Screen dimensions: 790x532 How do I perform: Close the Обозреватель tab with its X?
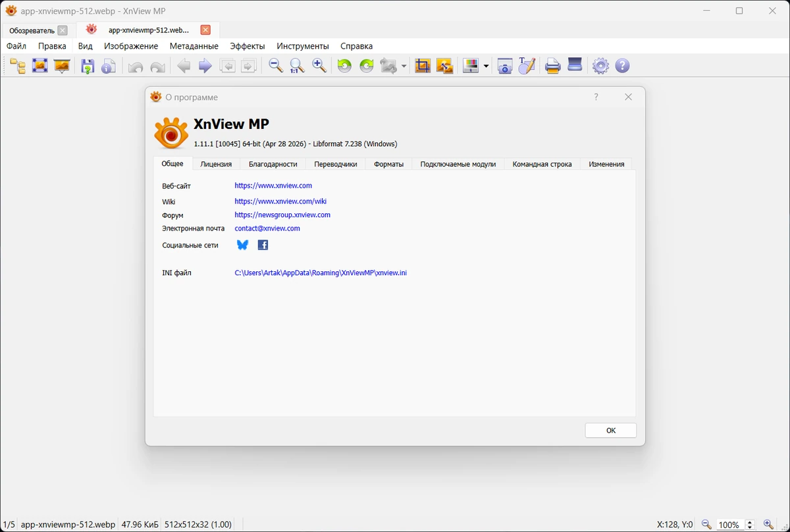pyautogui.click(x=62, y=30)
